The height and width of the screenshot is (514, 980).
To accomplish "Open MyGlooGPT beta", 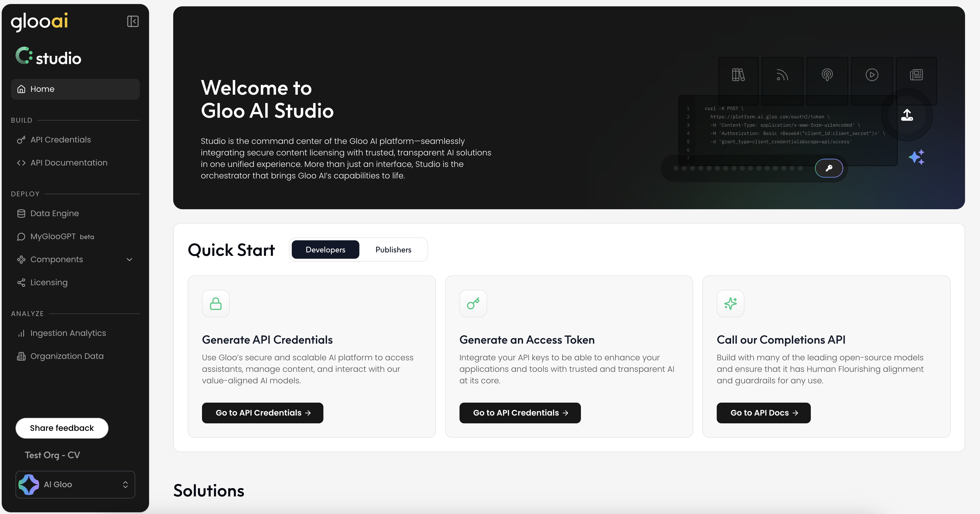I will [75, 237].
